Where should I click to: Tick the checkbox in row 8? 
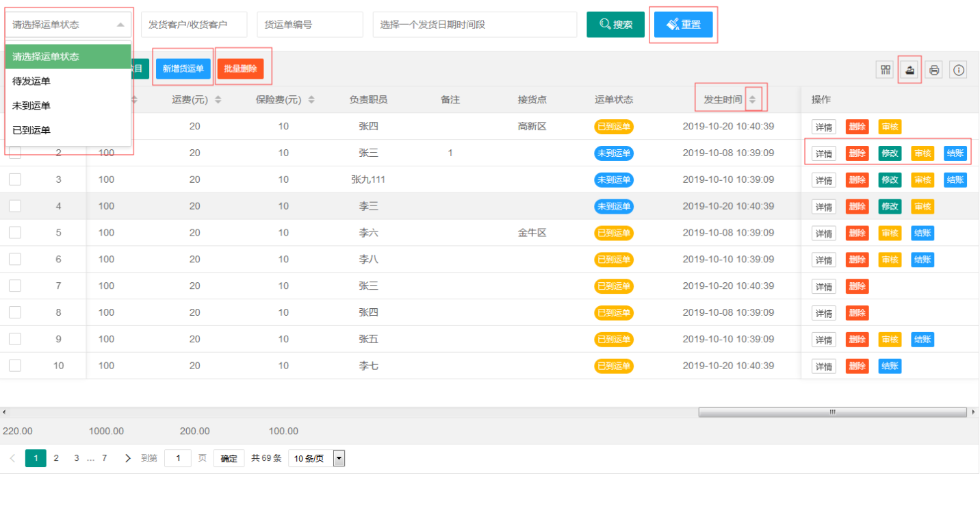[15, 312]
